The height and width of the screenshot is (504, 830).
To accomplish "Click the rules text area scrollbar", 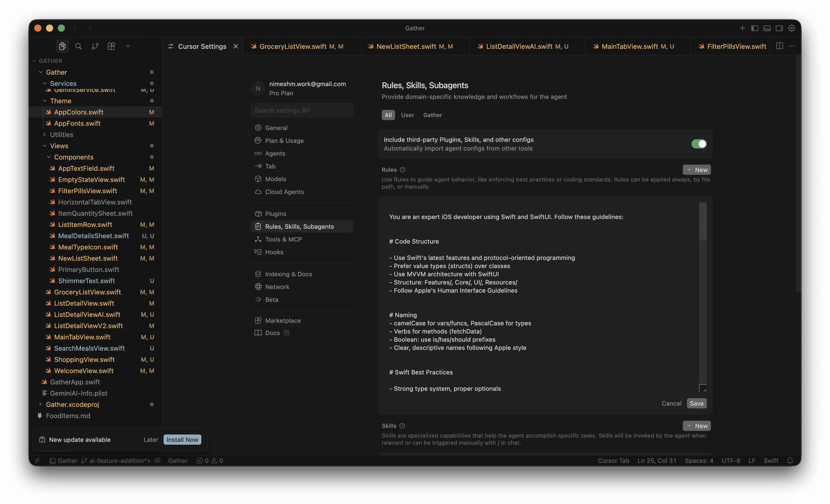I will [703, 221].
